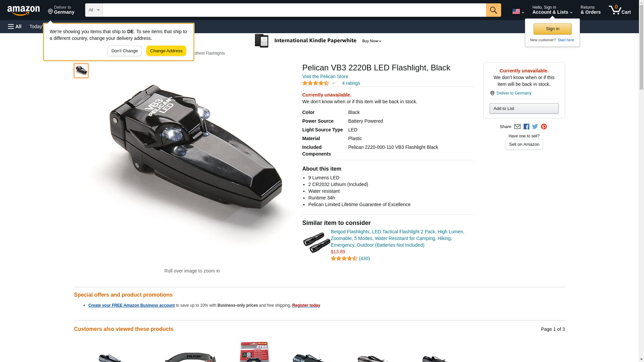Open Visit the Pelican Store link
This screenshot has height=362, width=644.
pyautogui.click(x=325, y=76)
